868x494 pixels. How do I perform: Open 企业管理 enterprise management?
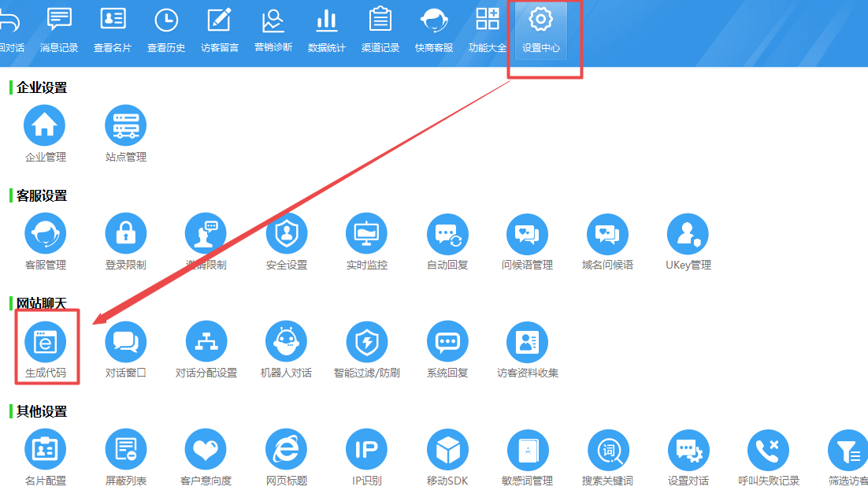pos(45,125)
